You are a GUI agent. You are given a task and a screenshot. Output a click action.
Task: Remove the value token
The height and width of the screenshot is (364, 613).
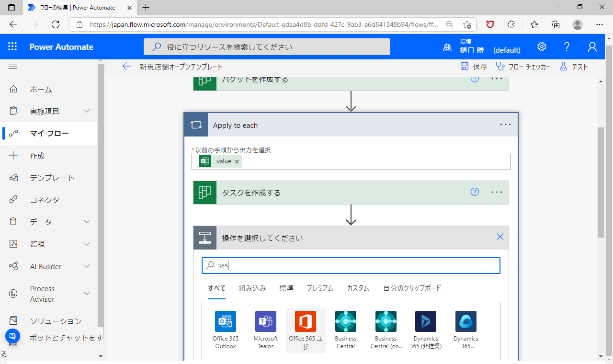point(237,162)
